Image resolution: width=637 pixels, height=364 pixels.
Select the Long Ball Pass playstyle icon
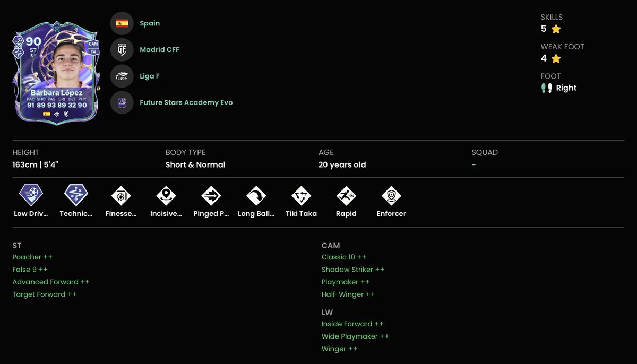[256, 196]
